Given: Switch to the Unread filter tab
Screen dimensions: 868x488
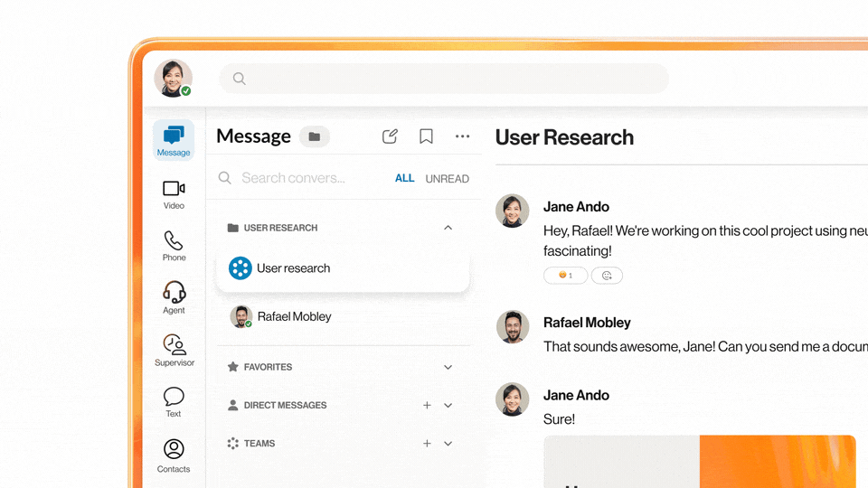Looking at the screenshot, I should 447,179.
